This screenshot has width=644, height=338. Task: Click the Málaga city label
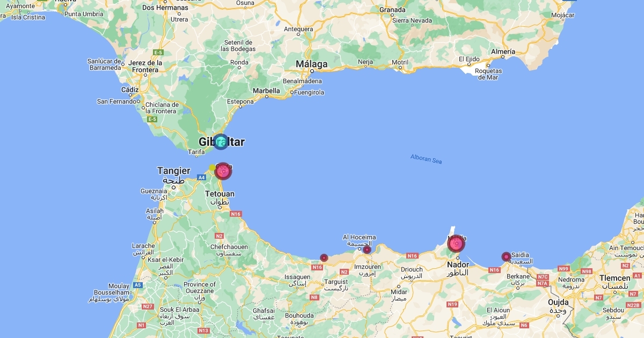coord(312,64)
